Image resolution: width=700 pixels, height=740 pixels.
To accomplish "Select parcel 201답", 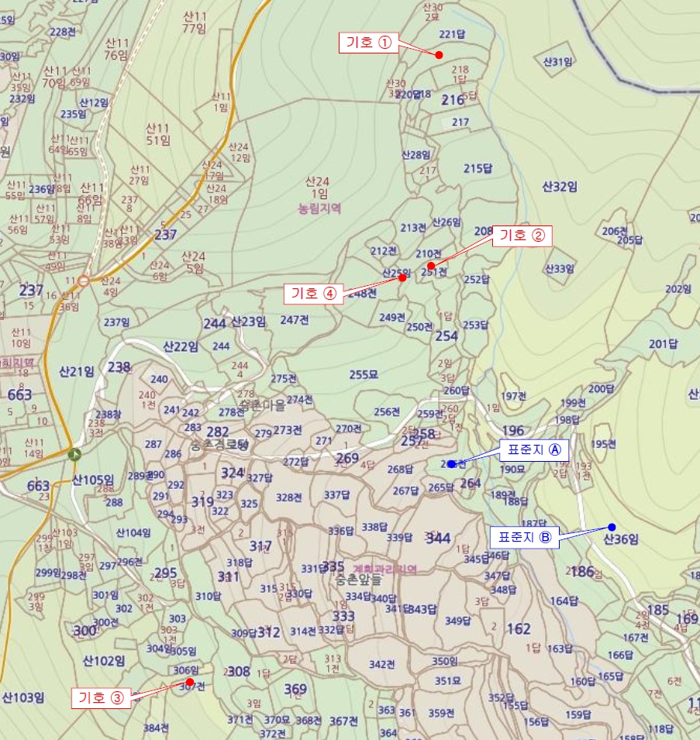I will [664, 344].
